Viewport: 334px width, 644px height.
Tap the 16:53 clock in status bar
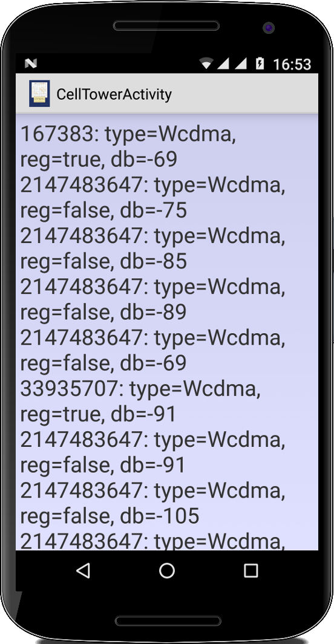tap(292, 64)
